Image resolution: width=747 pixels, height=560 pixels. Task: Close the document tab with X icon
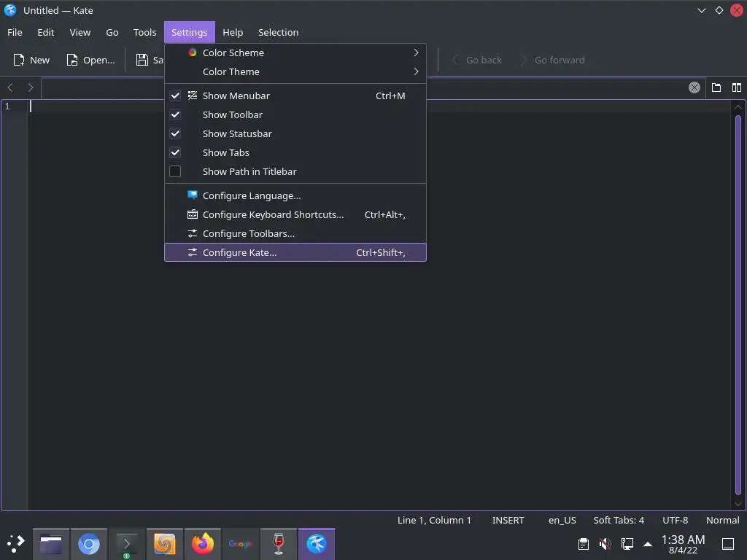tap(694, 87)
